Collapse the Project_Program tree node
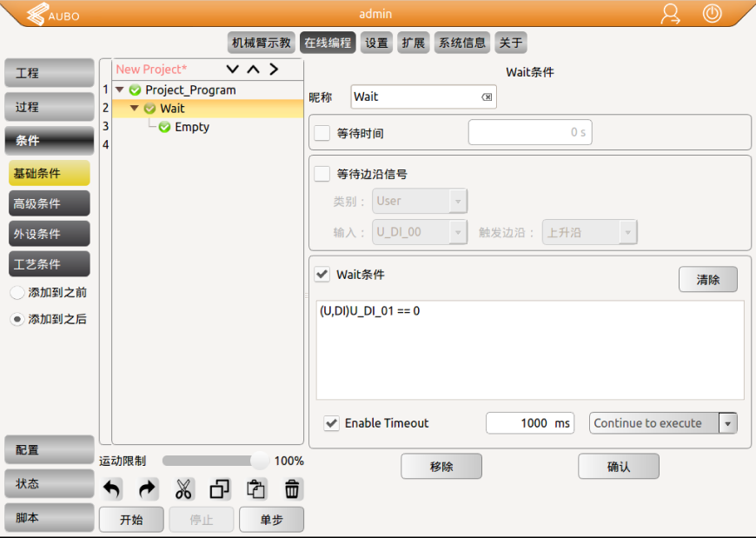This screenshot has width=756, height=538. pyautogui.click(x=120, y=90)
